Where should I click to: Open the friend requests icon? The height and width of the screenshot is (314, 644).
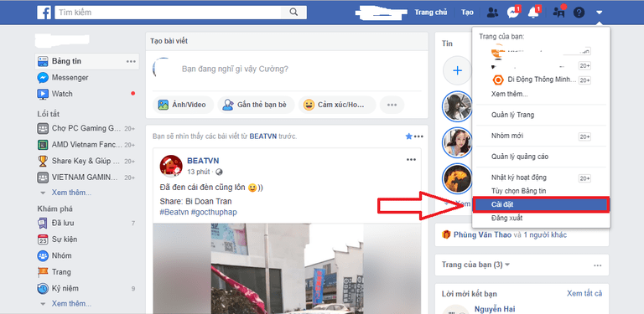click(492, 13)
